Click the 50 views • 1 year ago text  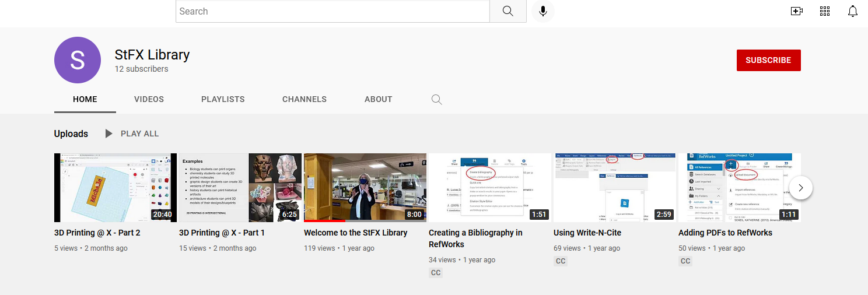tap(712, 248)
